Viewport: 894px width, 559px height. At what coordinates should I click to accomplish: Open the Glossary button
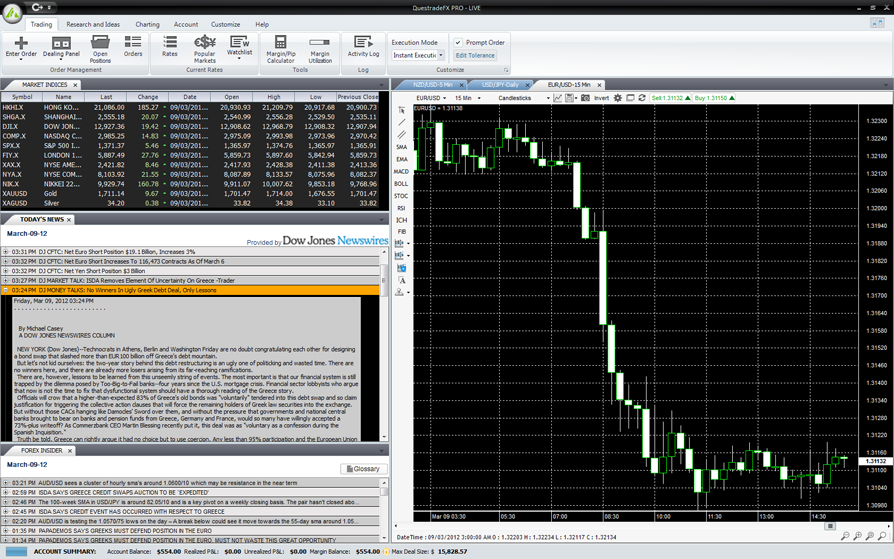pos(363,469)
